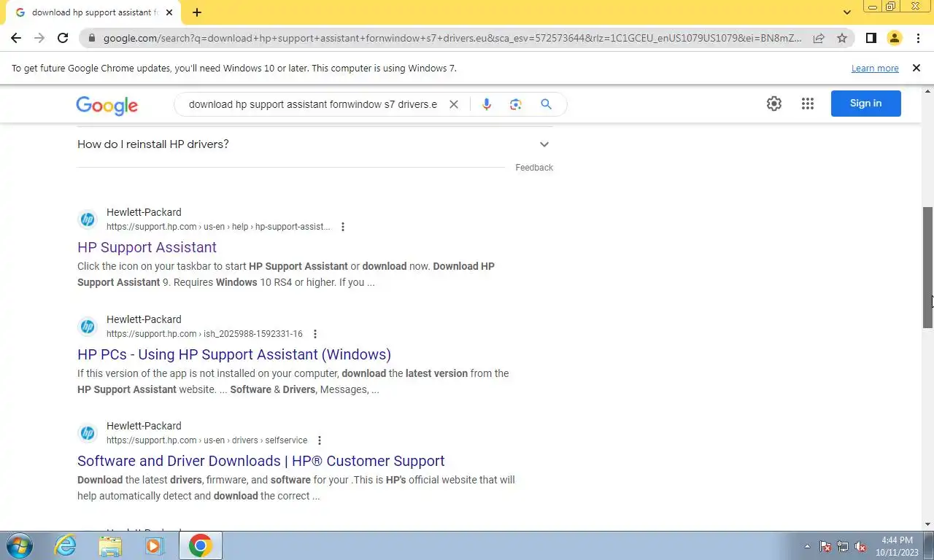Image resolution: width=934 pixels, height=560 pixels.
Task: Open Chrome three-dot menu
Action: click(x=918, y=38)
